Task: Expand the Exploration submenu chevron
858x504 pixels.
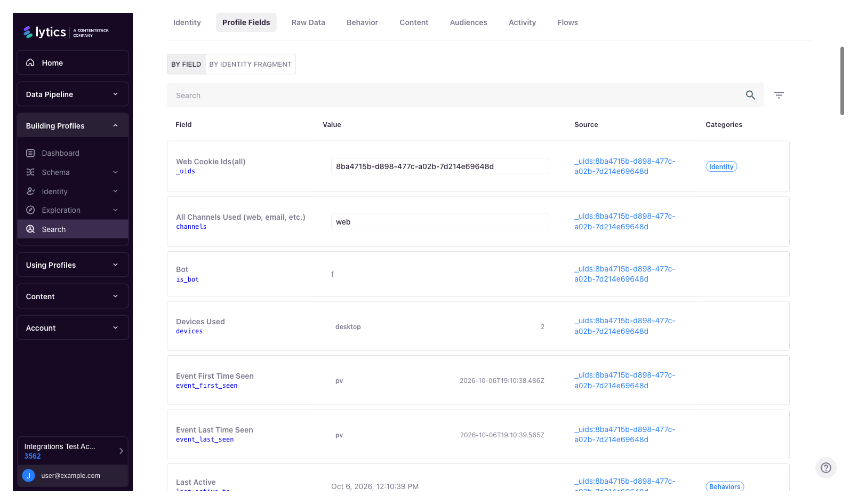Action: tap(115, 210)
